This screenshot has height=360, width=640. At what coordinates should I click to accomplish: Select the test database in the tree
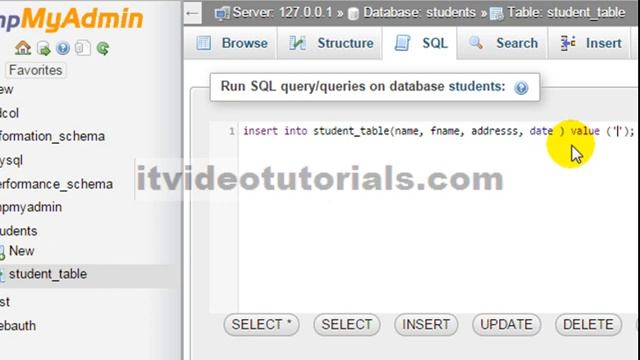pyautogui.click(x=5, y=302)
